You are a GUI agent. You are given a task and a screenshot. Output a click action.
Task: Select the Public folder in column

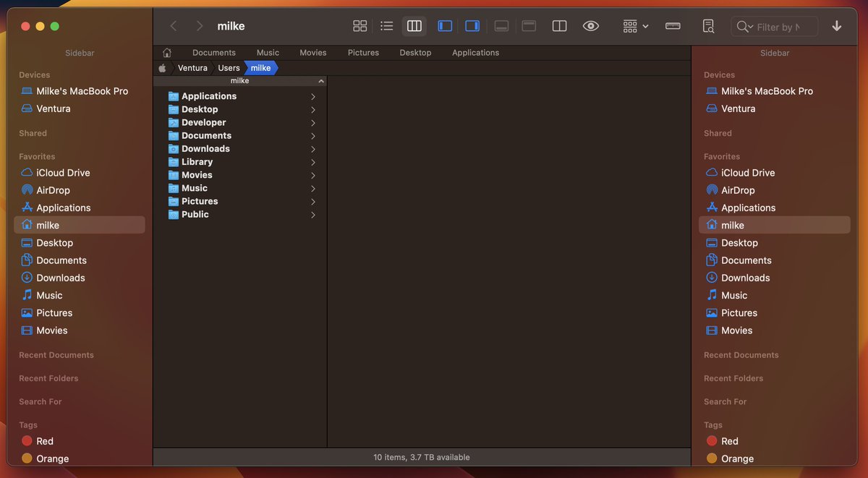(x=240, y=214)
